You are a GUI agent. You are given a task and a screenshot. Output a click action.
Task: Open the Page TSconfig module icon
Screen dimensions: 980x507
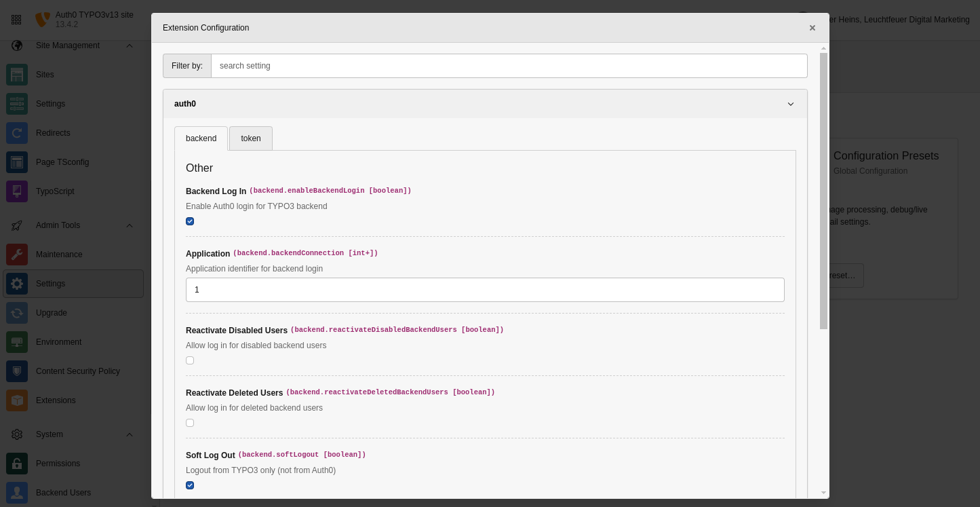17,162
